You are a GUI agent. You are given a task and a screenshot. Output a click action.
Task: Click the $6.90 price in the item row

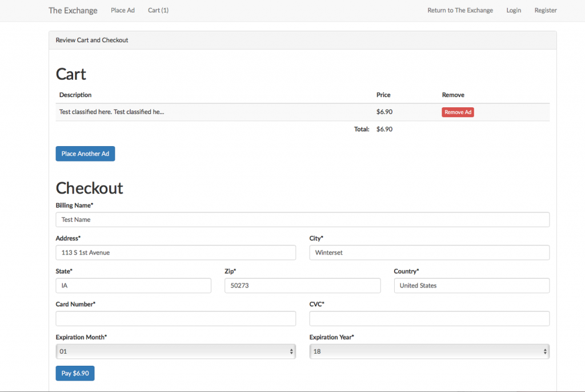pos(384,112)
